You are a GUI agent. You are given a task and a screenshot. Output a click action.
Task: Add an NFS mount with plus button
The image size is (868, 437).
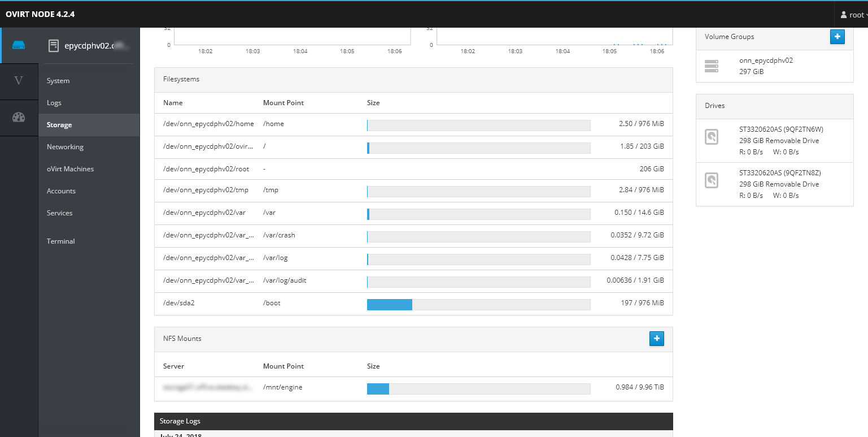click(656, 339)
